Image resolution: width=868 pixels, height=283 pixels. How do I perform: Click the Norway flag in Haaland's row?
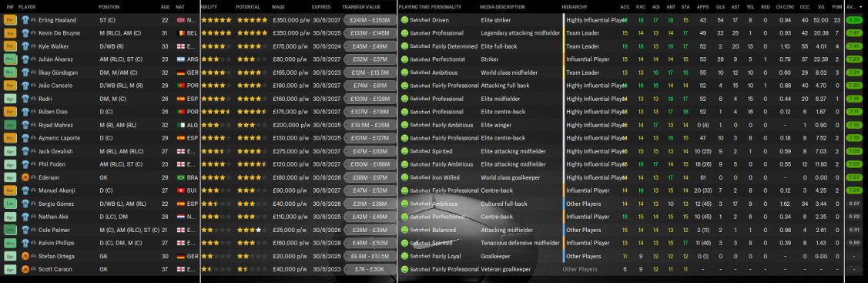pos(180,20)
